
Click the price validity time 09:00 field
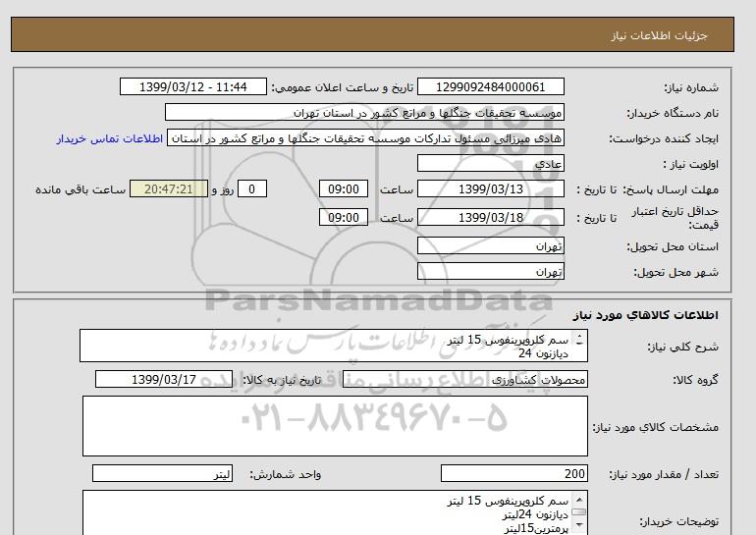click(x=344, y=217)
